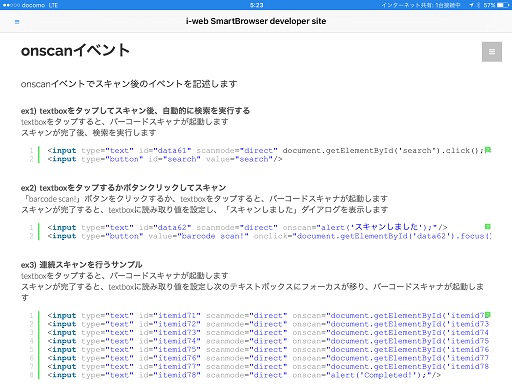Select the onscanイベントでスキャン後のイベントを記述します sentence
This screenshot has height=384, width=512.
pyautogui.click(x=129, y=84)
